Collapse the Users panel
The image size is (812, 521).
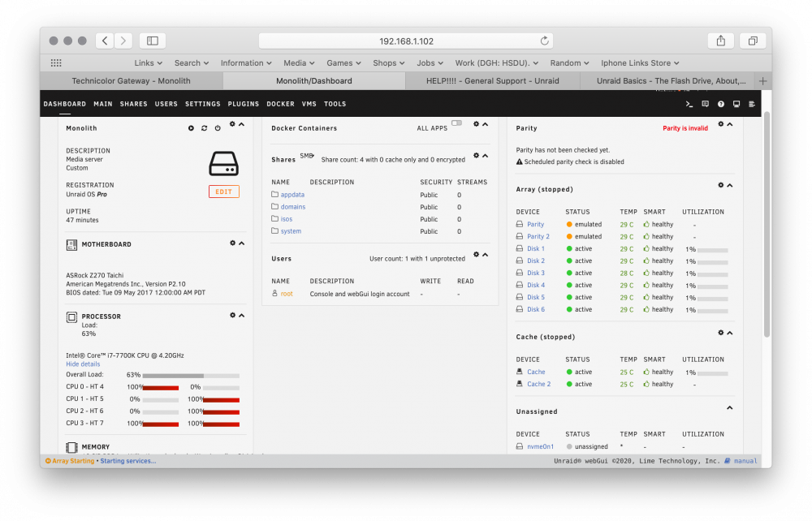point(486,255)
